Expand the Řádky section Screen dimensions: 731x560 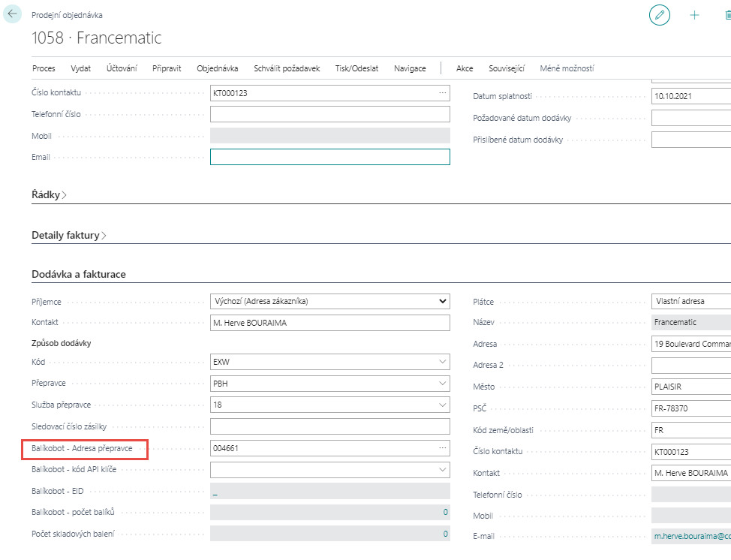(x=49, y=194)
